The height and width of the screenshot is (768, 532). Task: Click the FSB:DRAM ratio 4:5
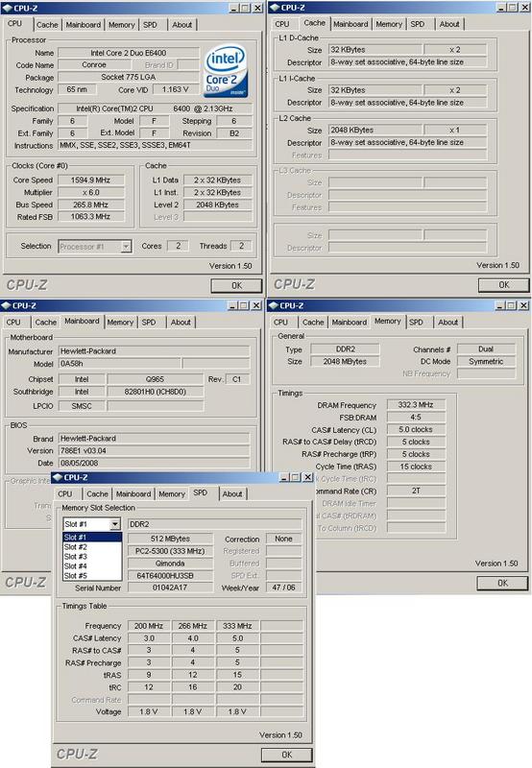click(416, 418)
